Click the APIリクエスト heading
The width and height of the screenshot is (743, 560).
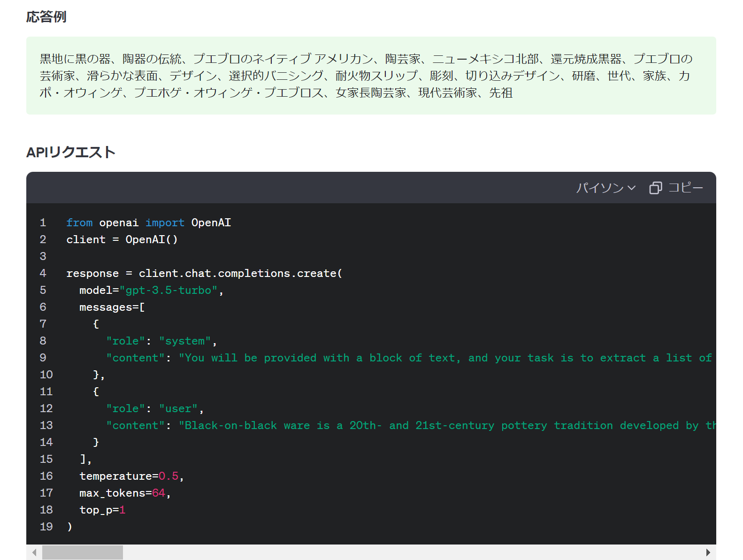click(71, 152)
